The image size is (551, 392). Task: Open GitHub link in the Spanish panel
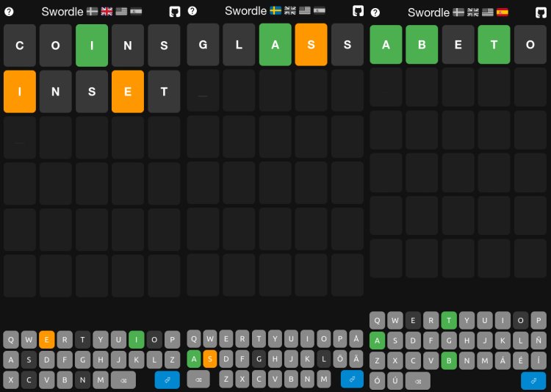[x=541, y=12]
